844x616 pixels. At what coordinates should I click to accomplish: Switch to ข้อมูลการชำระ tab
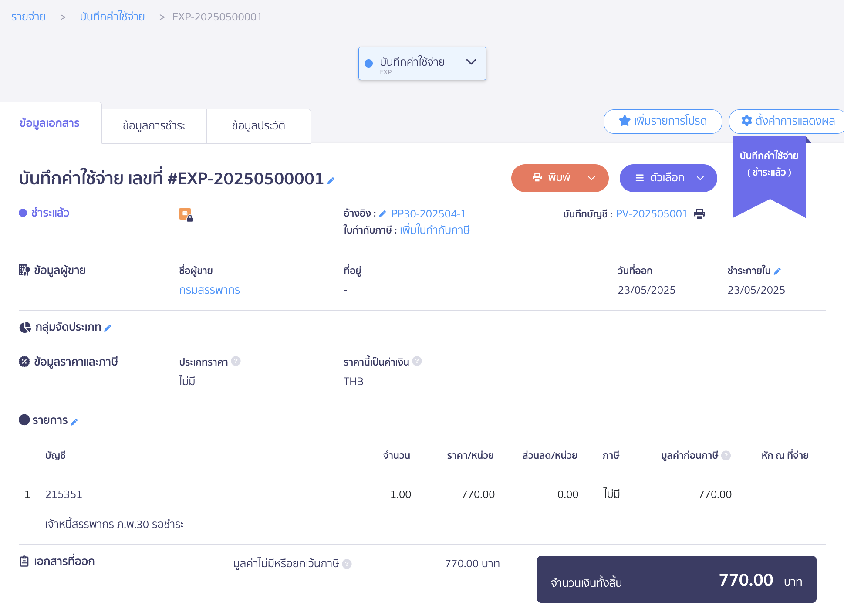tap(154, 126)
